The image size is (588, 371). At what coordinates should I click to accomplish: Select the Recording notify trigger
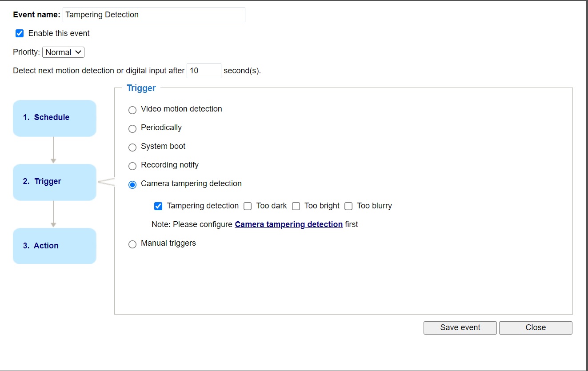[x=132, y=166]
